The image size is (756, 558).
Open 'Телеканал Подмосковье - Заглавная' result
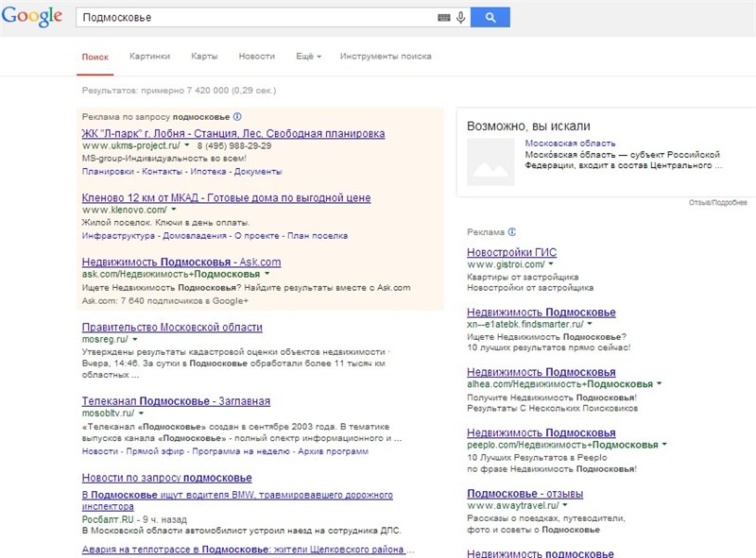pyautogui.click(x=176, y=401)
